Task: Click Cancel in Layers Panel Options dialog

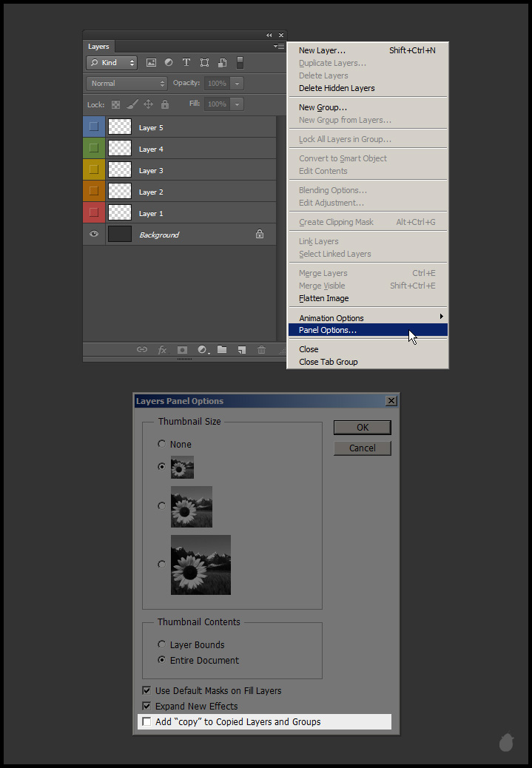Action: (x=362, y=448)
